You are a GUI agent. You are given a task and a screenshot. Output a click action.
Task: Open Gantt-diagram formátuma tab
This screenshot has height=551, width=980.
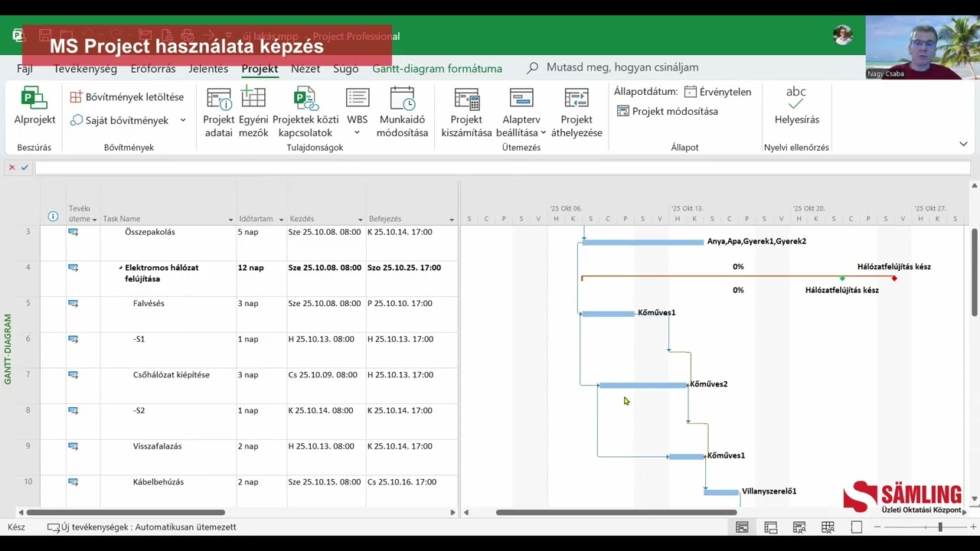click(437, 68)
